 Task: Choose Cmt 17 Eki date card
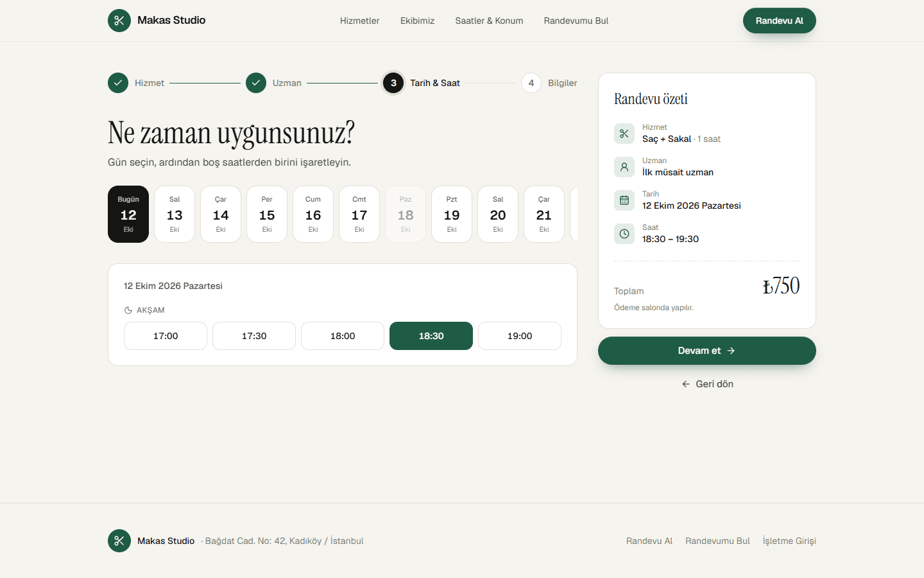point(359,214)
